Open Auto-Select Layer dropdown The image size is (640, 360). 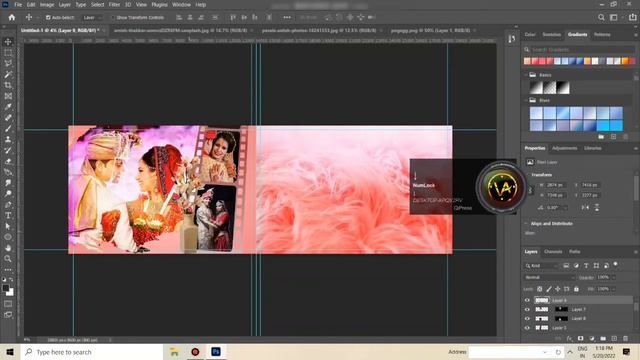pyautogui.click(x=92, y=18)
